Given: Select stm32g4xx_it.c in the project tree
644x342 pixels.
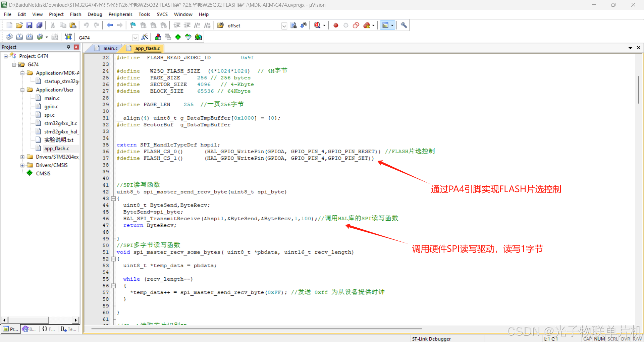Looking at the screenshot, I should coord(60,123).
